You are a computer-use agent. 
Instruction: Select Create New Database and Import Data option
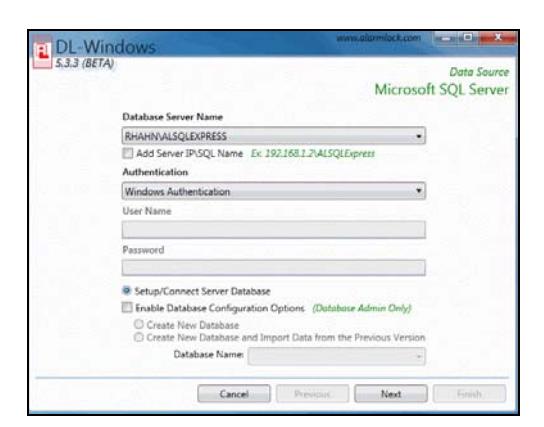click(139, 337)
